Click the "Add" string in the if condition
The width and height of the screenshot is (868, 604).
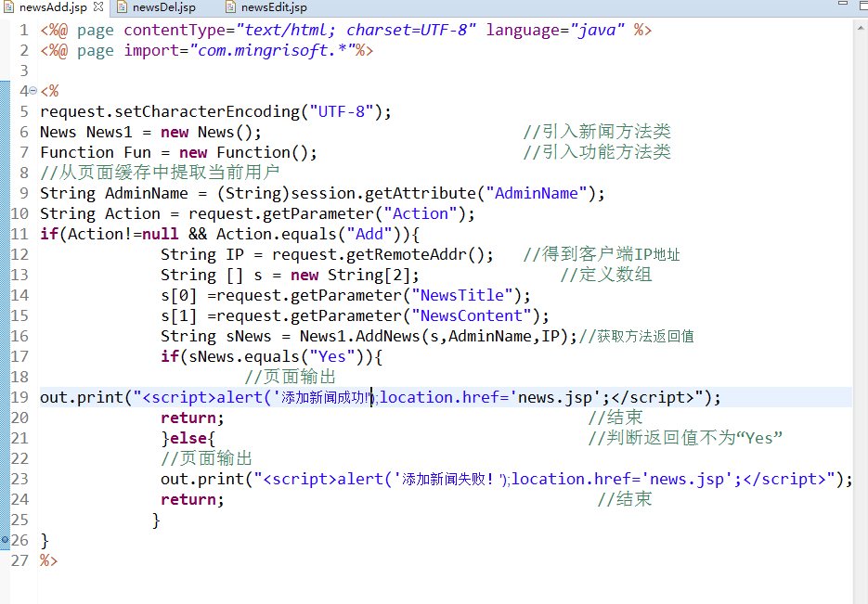[x=369, y=234]
